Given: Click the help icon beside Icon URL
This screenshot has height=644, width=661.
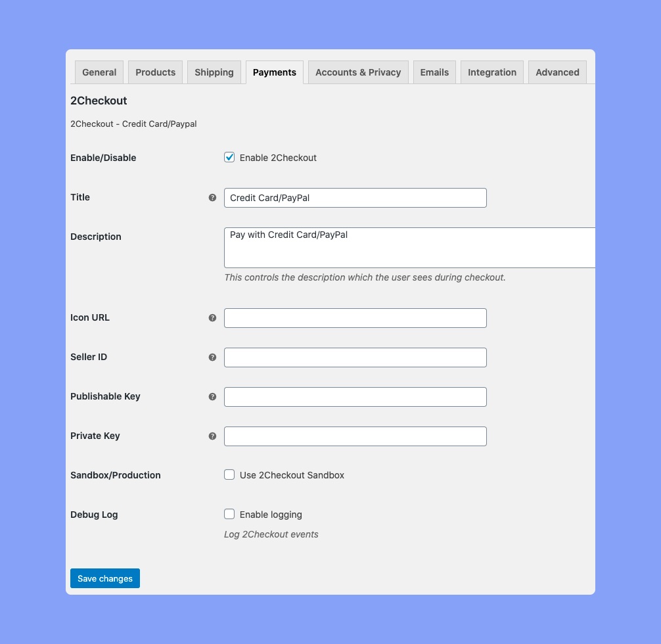Looking at the screenshot, I should [212, 318].
